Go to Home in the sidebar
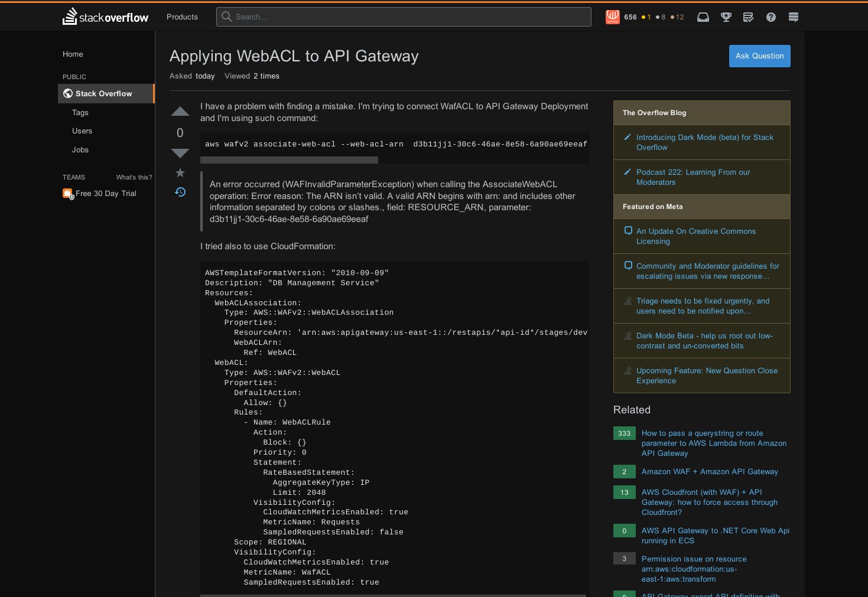 pos(73,54)
